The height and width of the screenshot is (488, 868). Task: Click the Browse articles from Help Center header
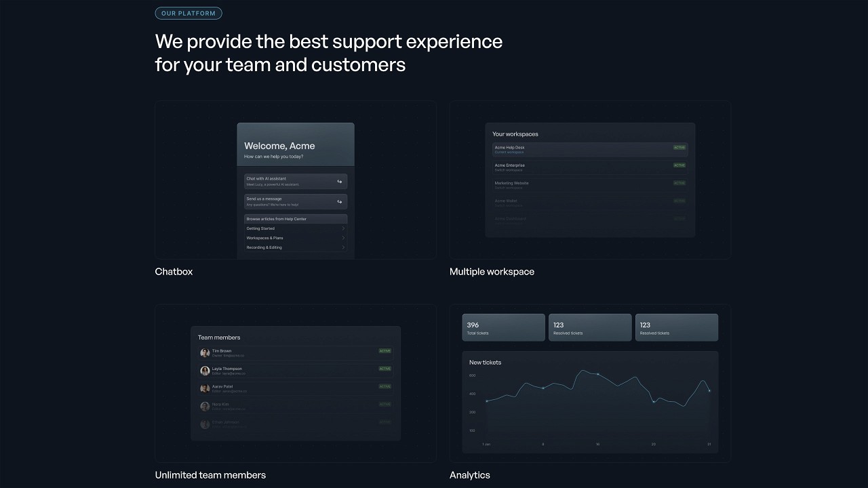pyautogui.click(x=296, y=219)
